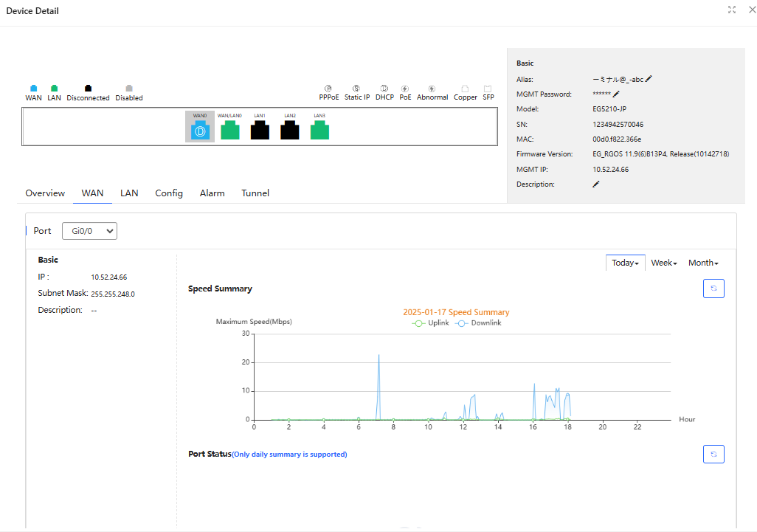
Task: Open the Port Gi0/0 dropdown
Action: [x=89, y=231]
